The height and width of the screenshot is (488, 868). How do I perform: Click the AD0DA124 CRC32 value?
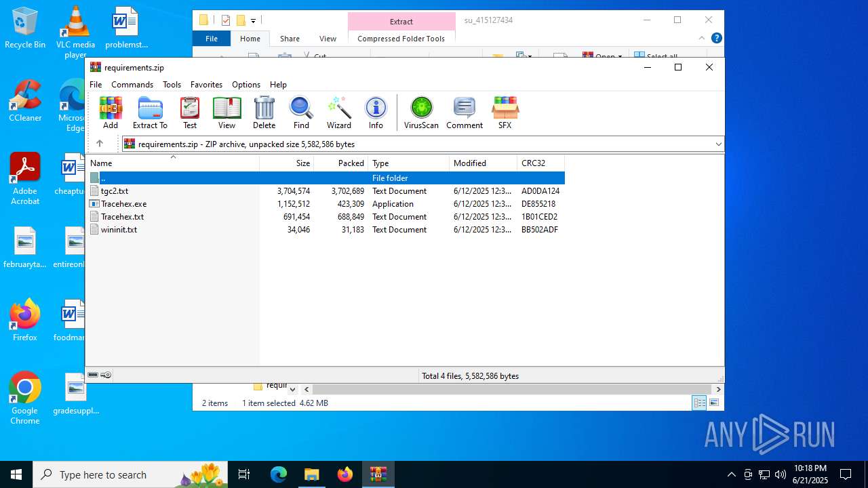click(x=540, y=191)
